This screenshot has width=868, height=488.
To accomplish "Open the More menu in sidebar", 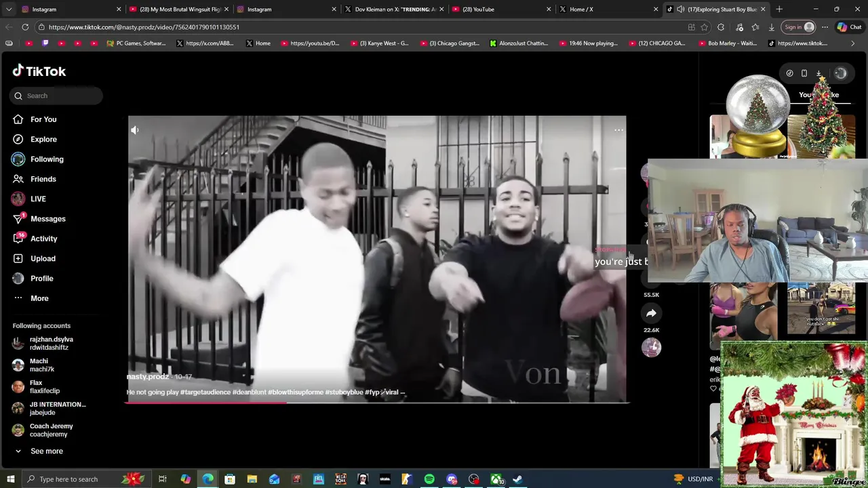I will [x=39, y=298].
